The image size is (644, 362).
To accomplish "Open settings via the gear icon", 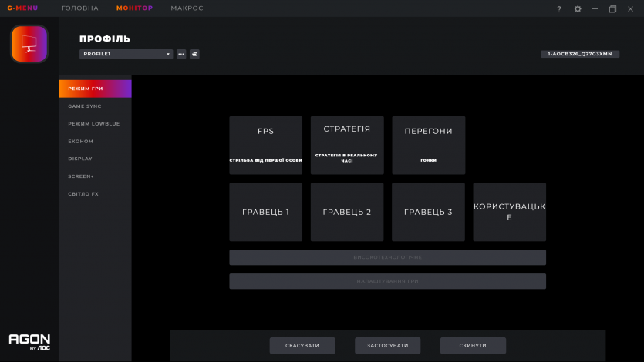I will tap(578, 9).
